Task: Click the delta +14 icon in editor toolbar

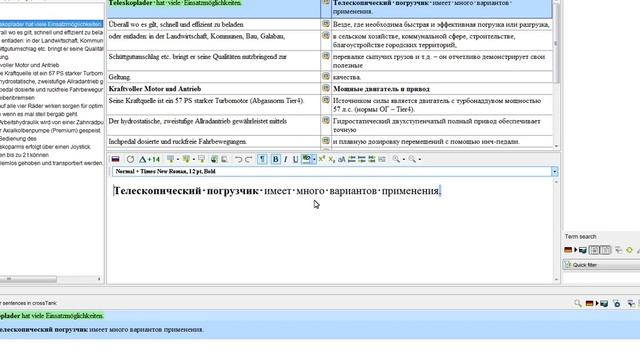Action: [x=150, y=159]
